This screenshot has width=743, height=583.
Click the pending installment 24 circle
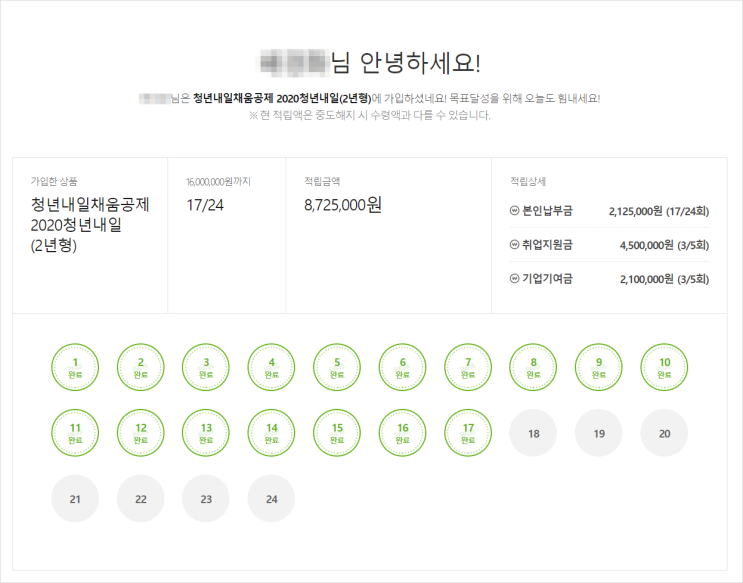271,498
